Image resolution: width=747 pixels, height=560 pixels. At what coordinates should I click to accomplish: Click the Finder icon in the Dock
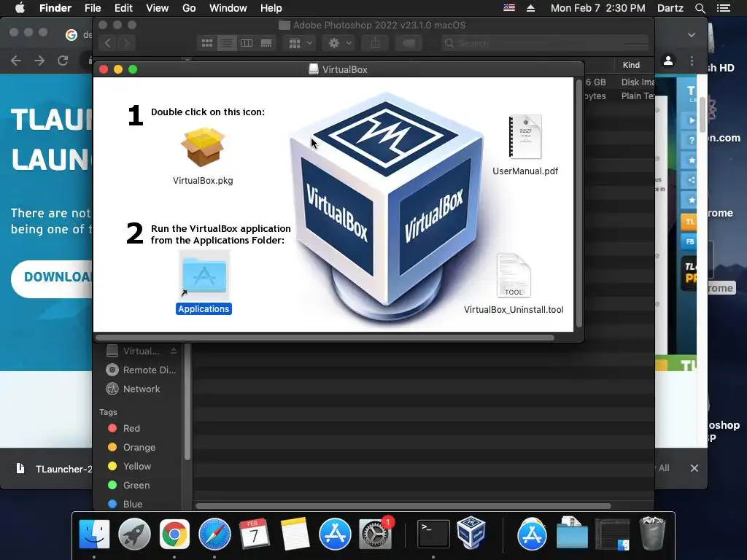[94, 534]
